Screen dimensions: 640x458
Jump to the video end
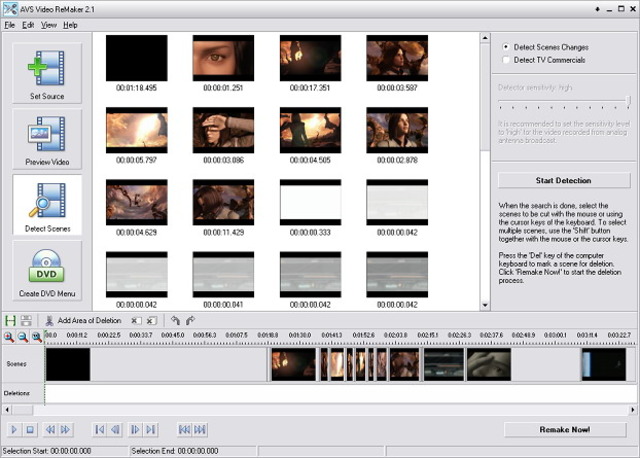pos(151,429)
